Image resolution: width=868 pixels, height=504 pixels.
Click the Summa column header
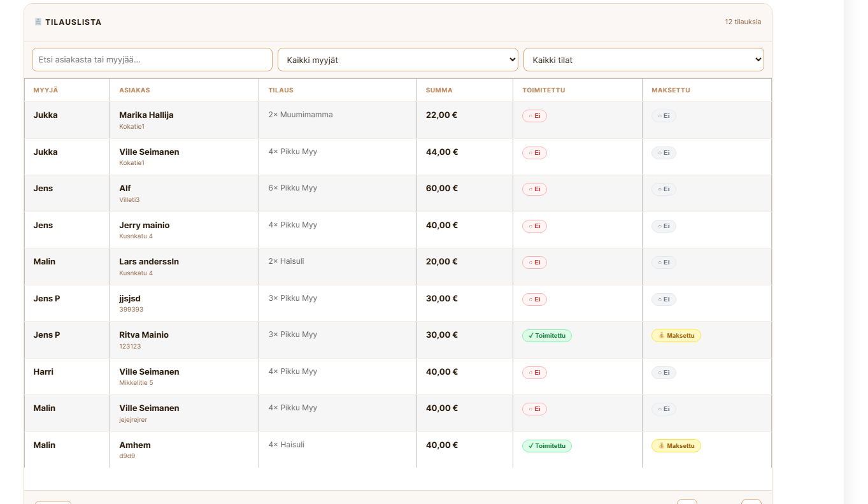(439, 90)
